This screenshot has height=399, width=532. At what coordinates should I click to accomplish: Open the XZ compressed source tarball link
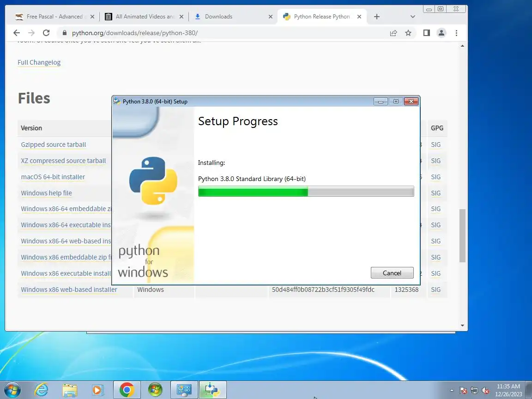(63, 161)
